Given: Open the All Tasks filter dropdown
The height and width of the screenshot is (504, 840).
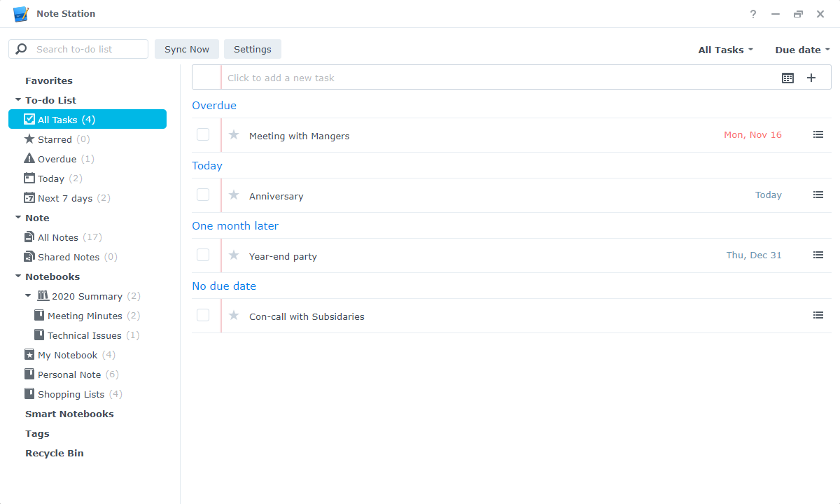Looking at the screenshot, I should click(725, 50).
